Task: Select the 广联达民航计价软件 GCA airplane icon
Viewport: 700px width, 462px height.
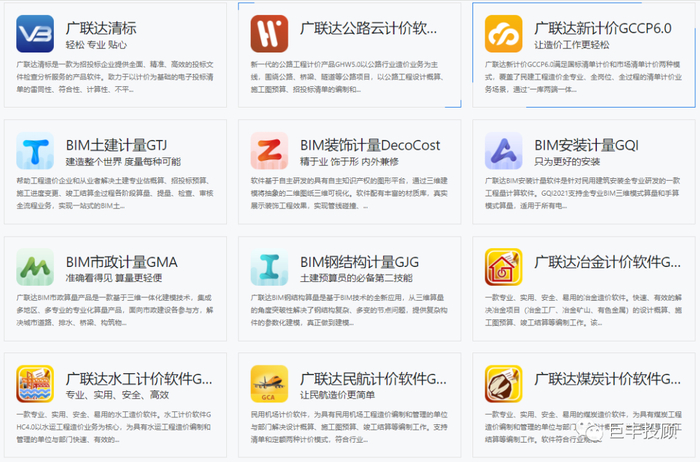Action: [x=269, y=384]
